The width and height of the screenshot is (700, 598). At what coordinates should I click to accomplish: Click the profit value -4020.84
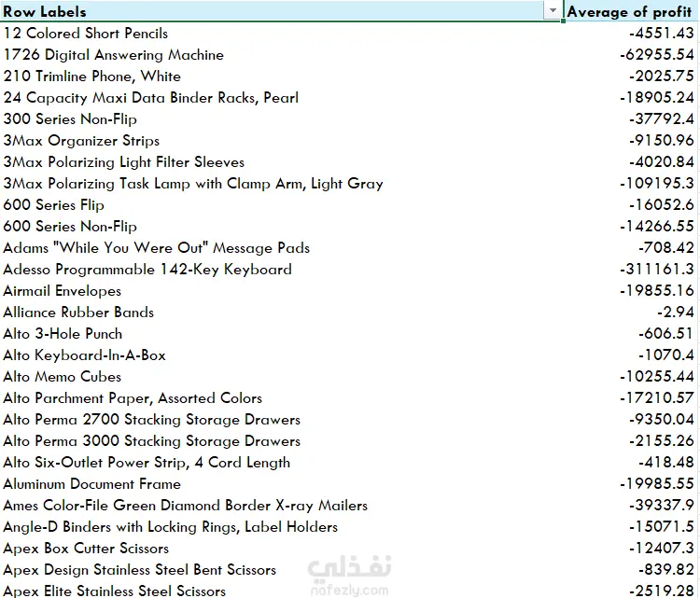point(662,162)
